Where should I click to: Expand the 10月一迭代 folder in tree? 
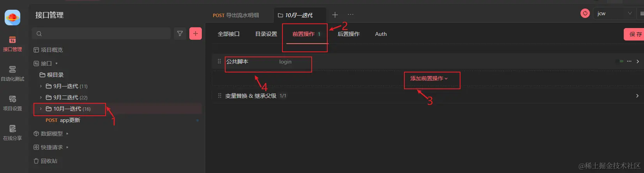pyautogui.click(x=41, y=109)
